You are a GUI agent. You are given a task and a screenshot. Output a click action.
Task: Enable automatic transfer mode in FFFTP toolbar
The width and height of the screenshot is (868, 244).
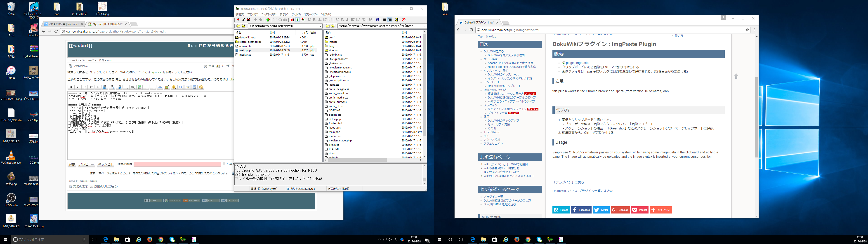[x=303, y=20]
